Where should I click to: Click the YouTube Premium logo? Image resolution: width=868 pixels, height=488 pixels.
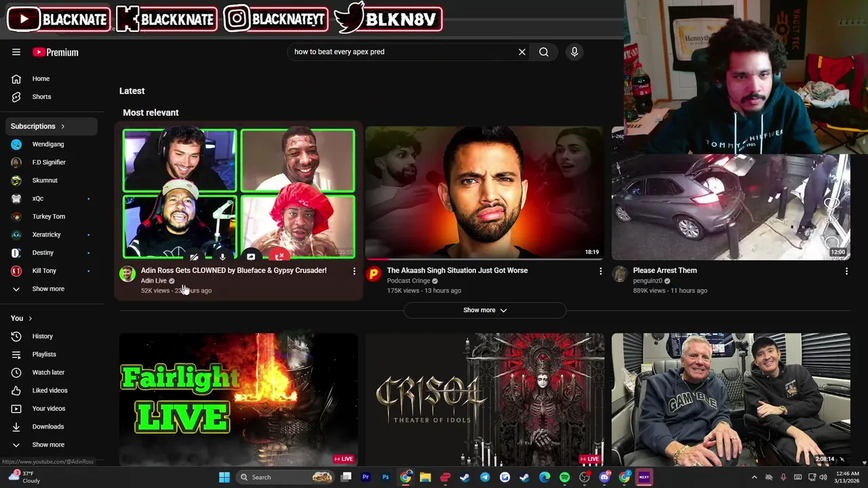coord(56,52)
